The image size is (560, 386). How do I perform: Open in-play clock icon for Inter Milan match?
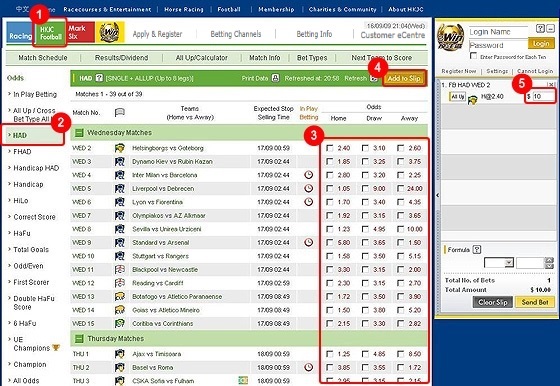click(309, 175)
